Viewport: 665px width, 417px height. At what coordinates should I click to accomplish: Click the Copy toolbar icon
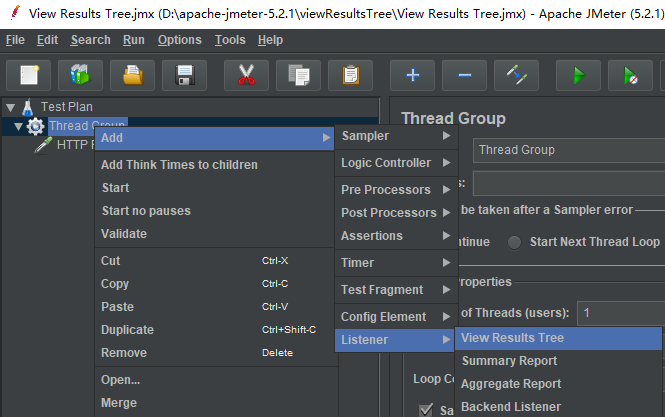299,76
